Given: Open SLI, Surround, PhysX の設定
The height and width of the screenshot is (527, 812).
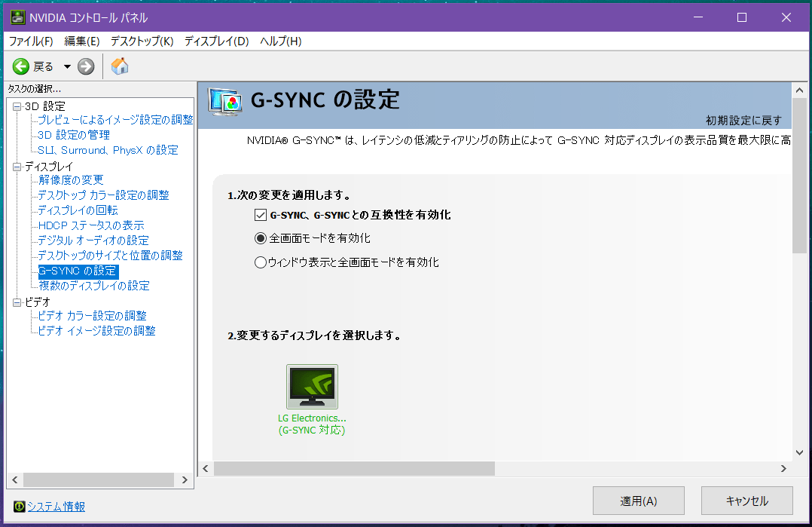Looking at the screenshot, I should pos(108,150).
